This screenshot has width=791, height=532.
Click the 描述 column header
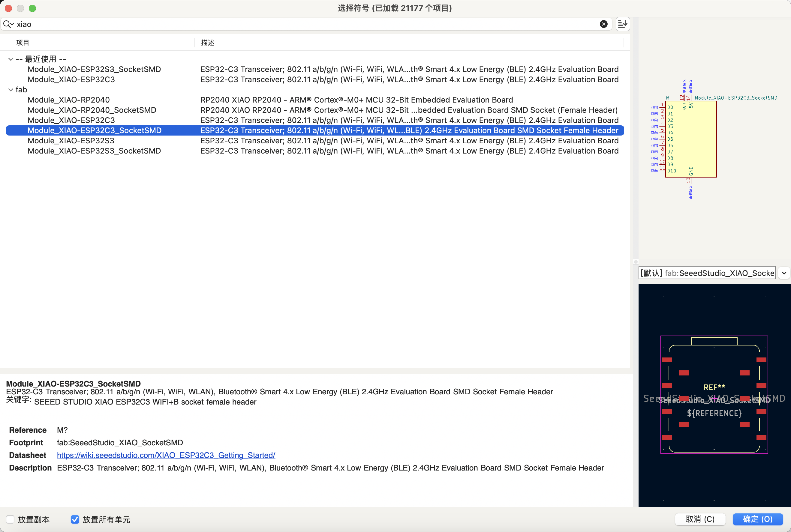click(207, 42)
